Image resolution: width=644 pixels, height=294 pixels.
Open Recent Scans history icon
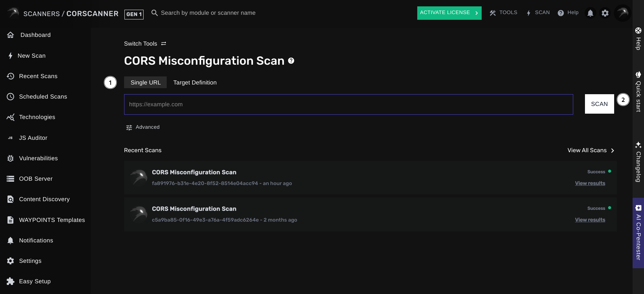click(10, 76)
